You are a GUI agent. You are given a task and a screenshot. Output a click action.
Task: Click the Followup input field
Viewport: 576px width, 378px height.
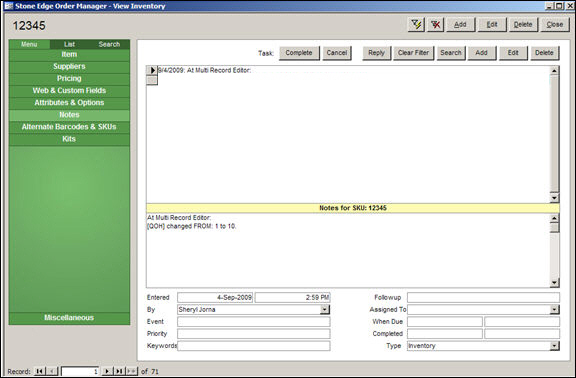(x=483, y=298)
